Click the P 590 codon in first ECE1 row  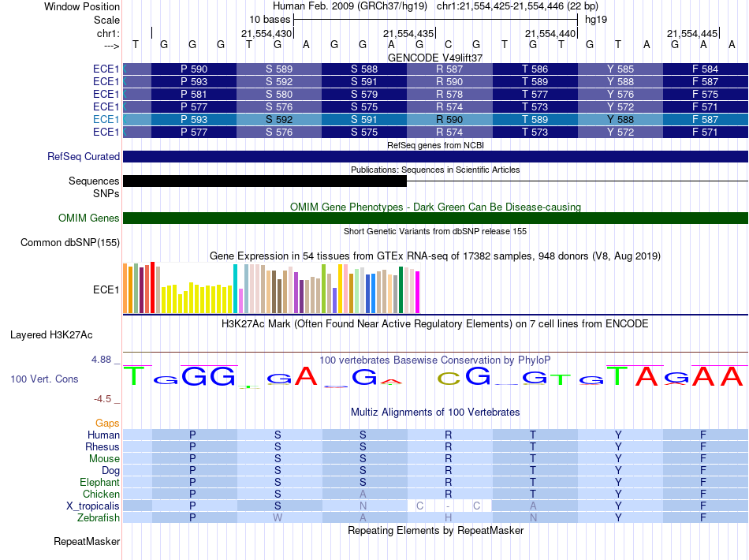[194, 69]
